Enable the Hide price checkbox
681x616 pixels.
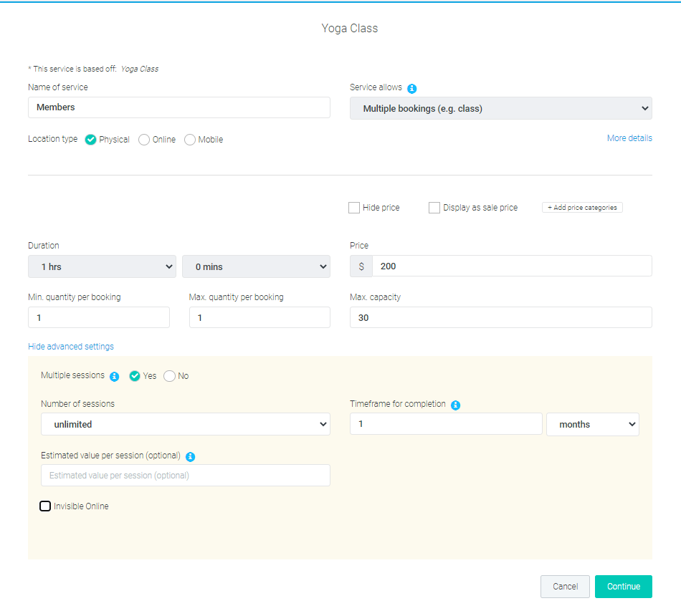coord(353,208)
